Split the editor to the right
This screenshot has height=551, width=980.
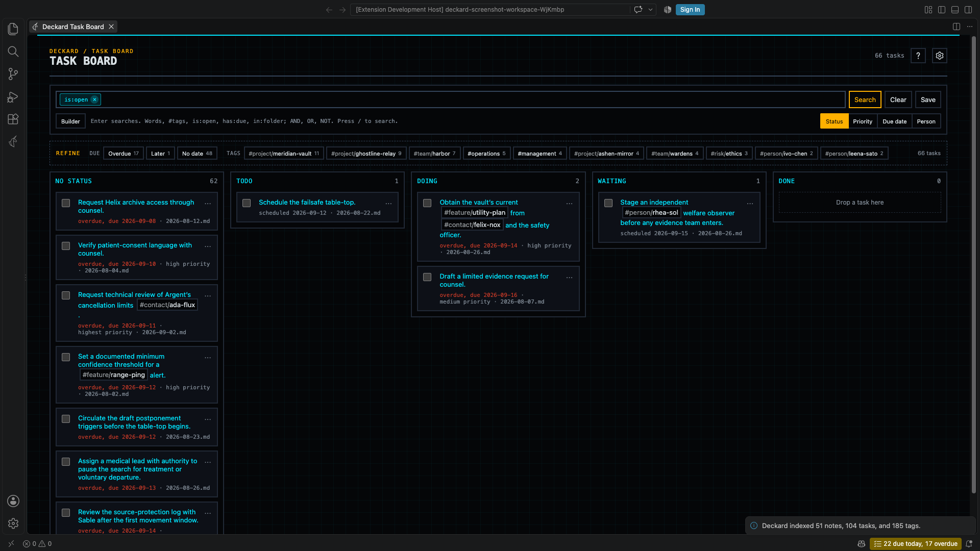pyautogui.click(x=957, y=27)
